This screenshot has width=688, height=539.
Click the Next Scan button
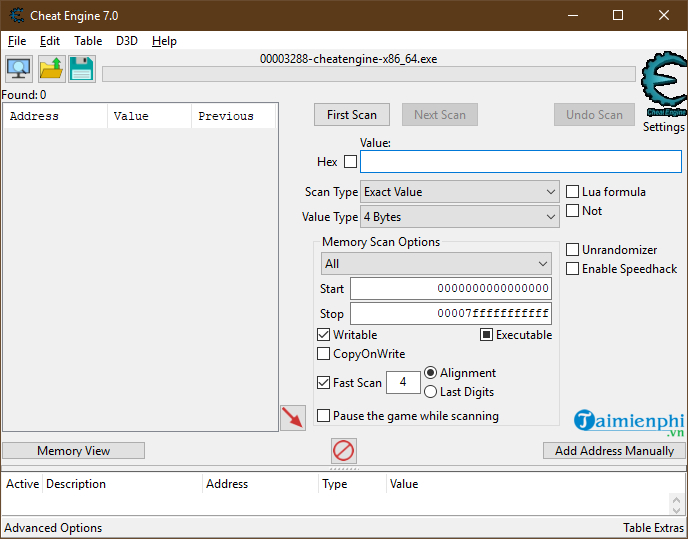(440, 115)
